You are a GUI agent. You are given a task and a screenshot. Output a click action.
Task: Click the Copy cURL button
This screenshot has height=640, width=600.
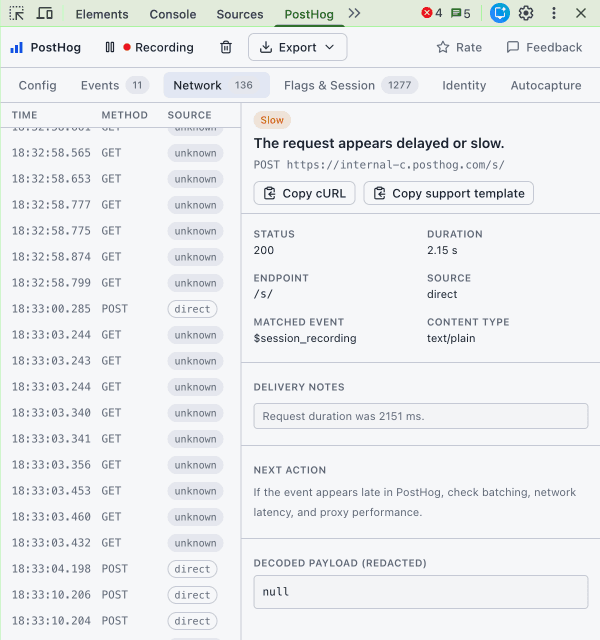point(304,193)
